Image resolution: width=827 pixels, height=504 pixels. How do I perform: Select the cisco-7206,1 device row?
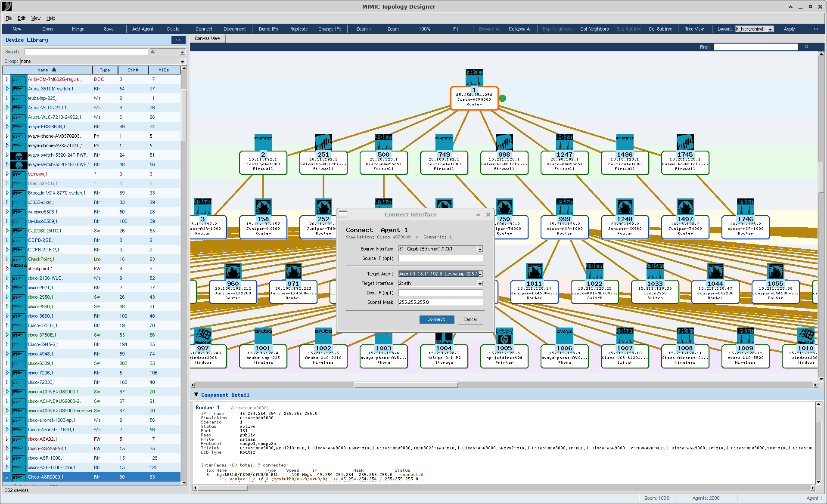pyautogui.click(x=92, y=373)
